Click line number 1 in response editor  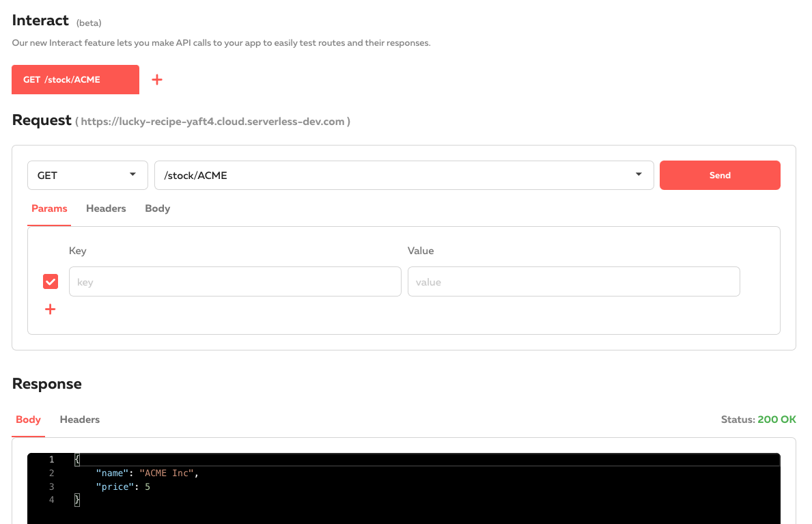(51, 459)
